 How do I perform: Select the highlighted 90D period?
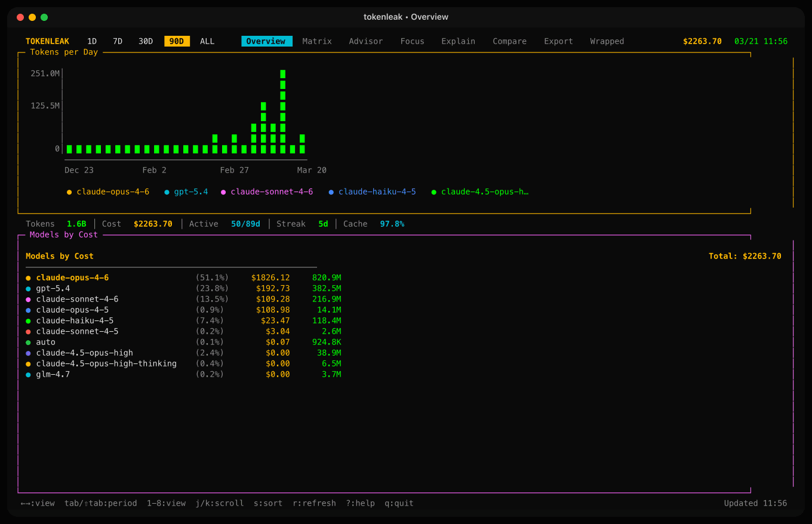[177, 41]
